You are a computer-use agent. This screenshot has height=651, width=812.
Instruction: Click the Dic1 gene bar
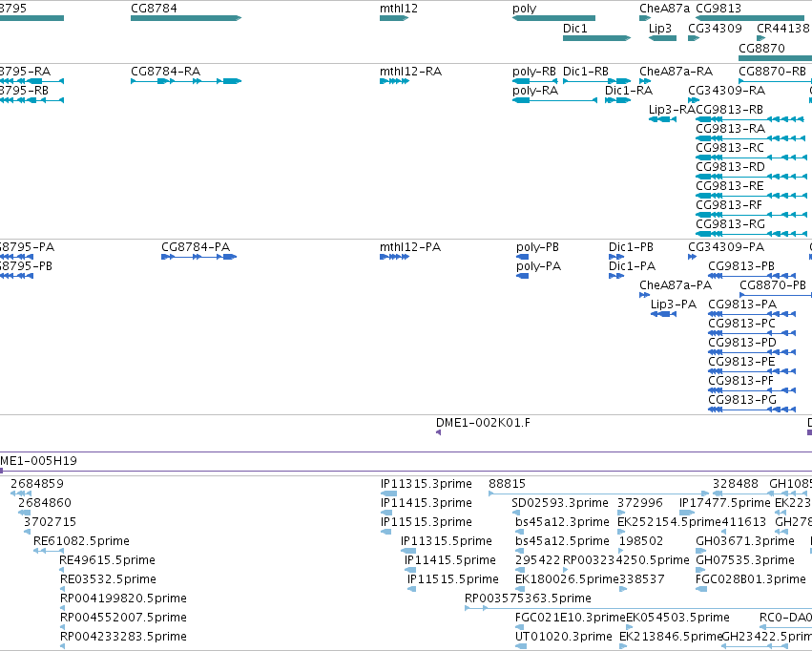coord(596,38)
